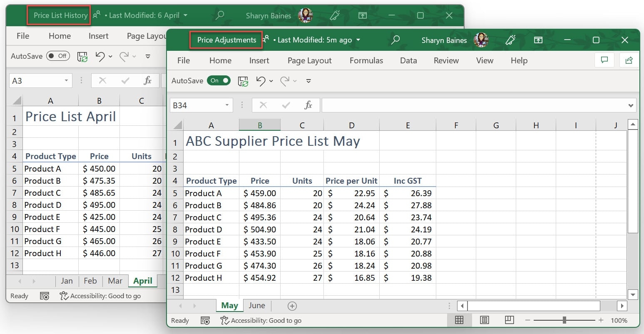Expand the Name Box dropdown
Viewport: 644px width, 334px height.
pos(227,105)
